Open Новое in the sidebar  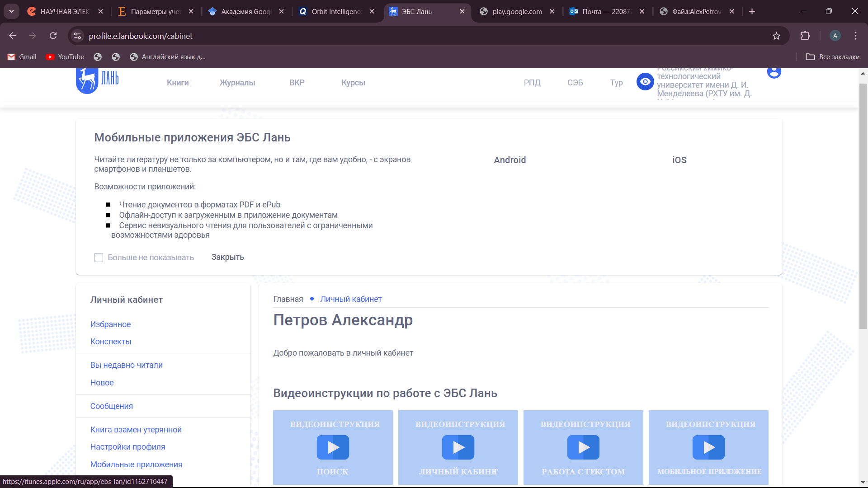click(x=102, y=383)
